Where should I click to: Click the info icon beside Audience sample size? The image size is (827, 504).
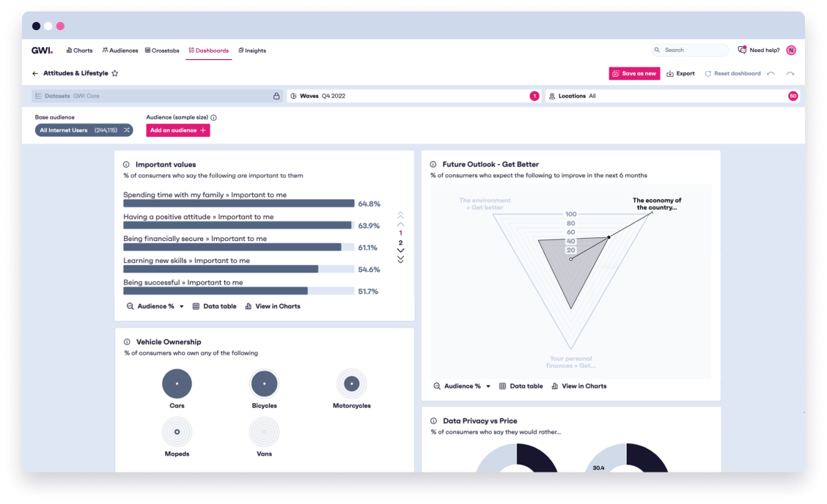coord(213,116)
